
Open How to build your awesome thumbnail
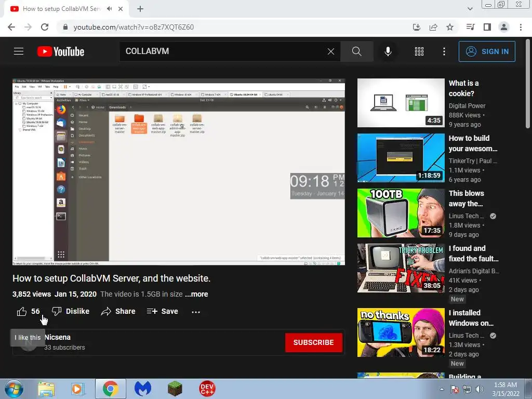[x=401, y=158]
